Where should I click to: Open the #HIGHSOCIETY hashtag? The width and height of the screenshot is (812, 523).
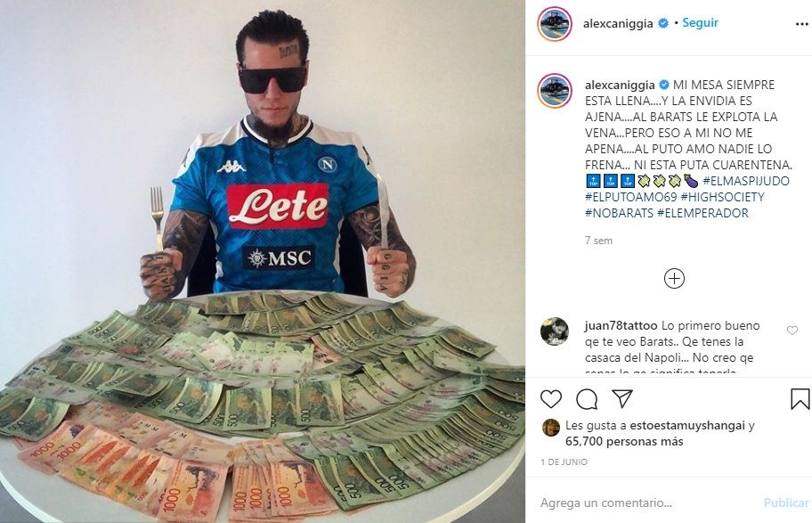722,197
